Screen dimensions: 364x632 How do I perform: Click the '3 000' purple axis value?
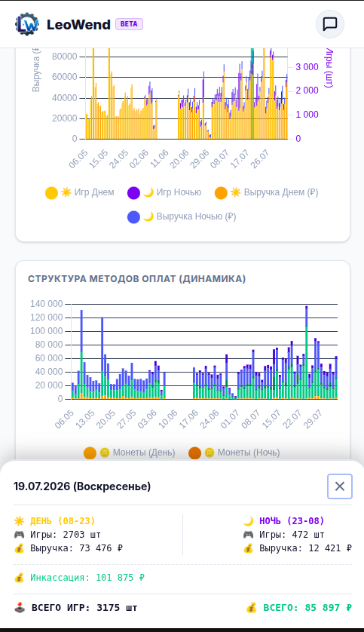[x=307, y=67]
